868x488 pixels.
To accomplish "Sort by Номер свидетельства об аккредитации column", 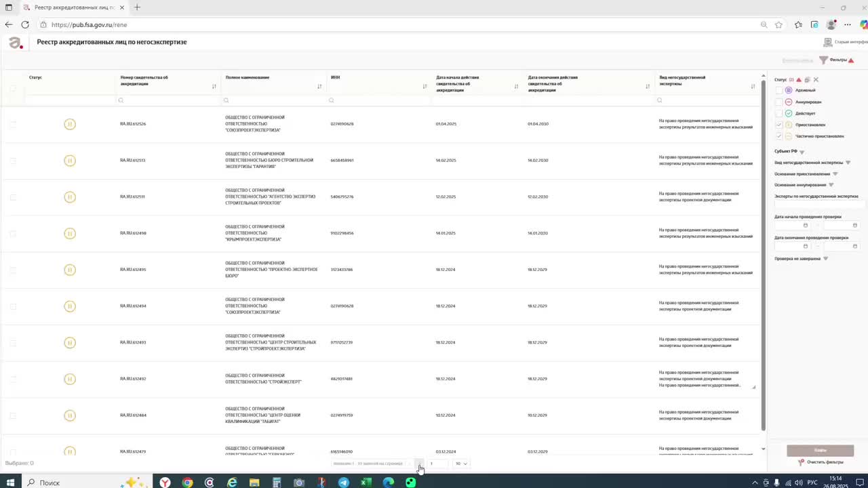I will (214, 87).
